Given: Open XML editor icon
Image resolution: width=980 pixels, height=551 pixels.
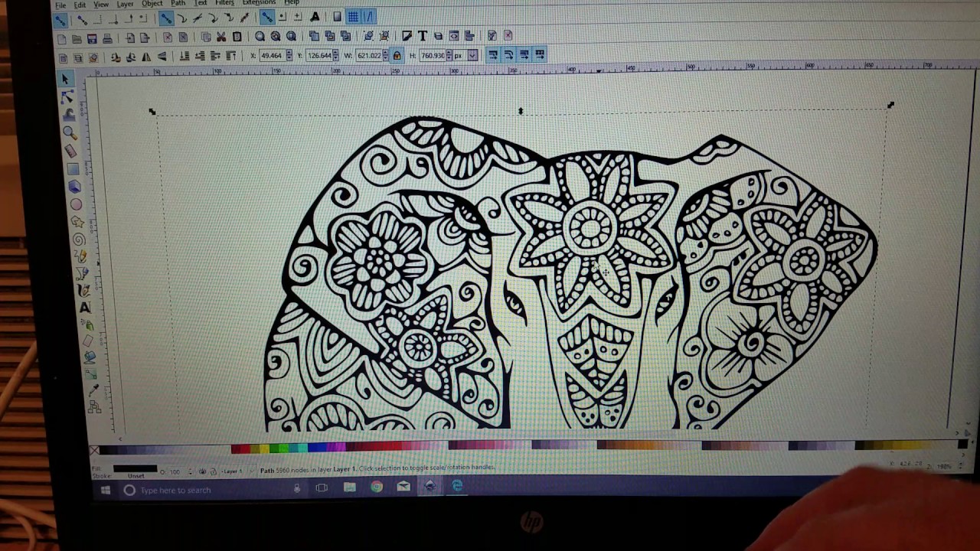Looking at the screenshot, I should pyautogui.click(x=454, y=36).
